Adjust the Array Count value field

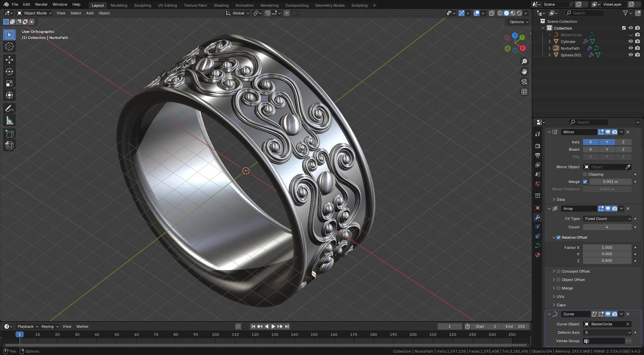pos(607,227)
